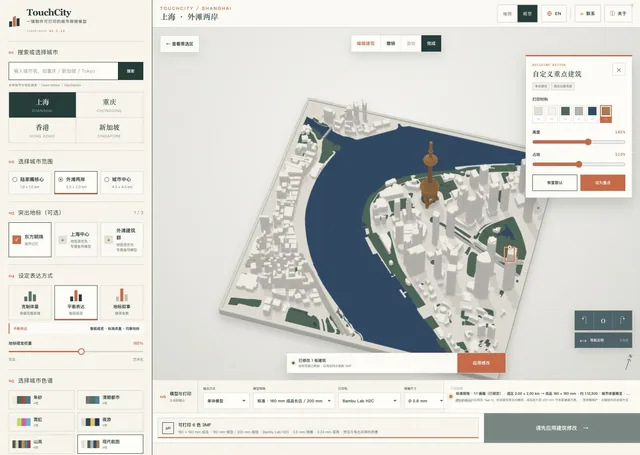This screenshot has height=455, width=640.
Task: Click the TouchCity logo icon
Action: point(14,21)
